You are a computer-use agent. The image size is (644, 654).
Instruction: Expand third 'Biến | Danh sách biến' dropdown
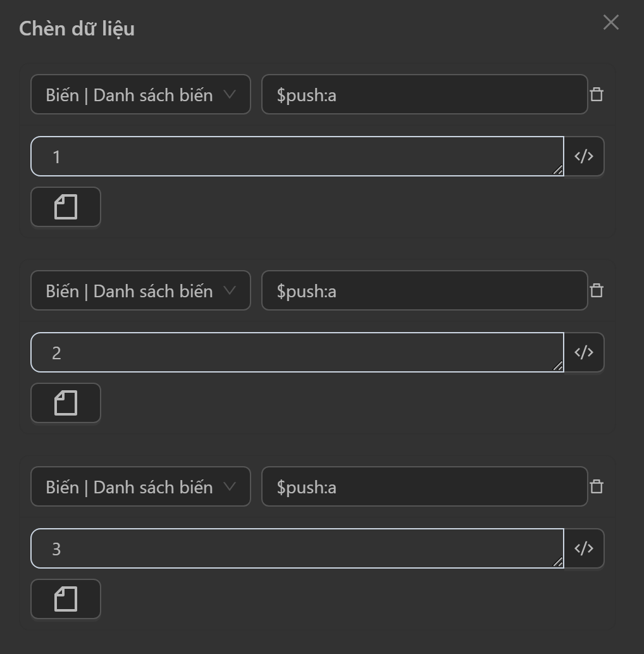(x=140, y=487)
